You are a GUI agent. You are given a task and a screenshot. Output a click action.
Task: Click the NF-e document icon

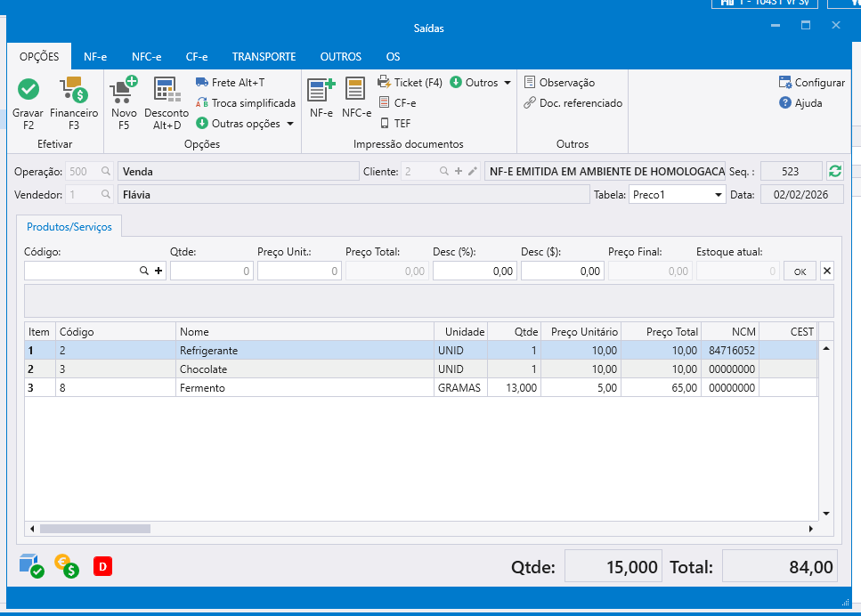(321, 90)
